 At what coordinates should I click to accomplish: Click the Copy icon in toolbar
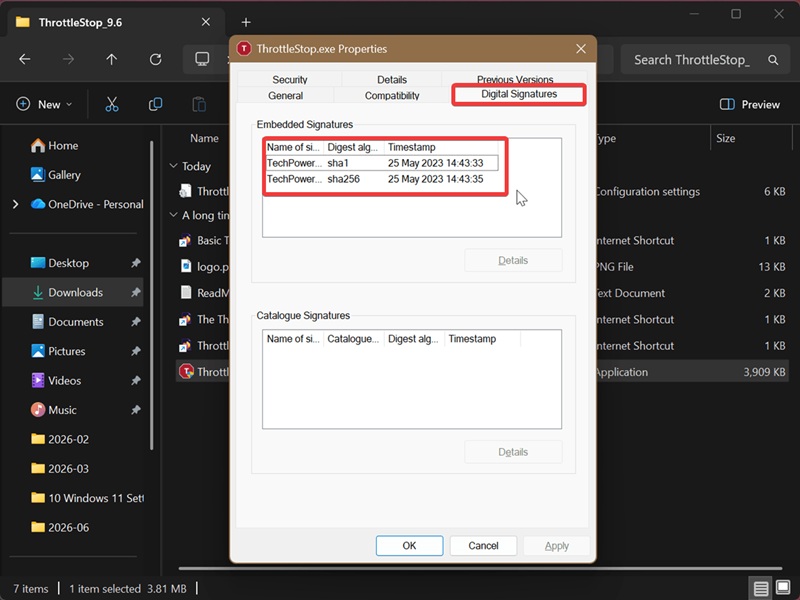tap(156, 105)
